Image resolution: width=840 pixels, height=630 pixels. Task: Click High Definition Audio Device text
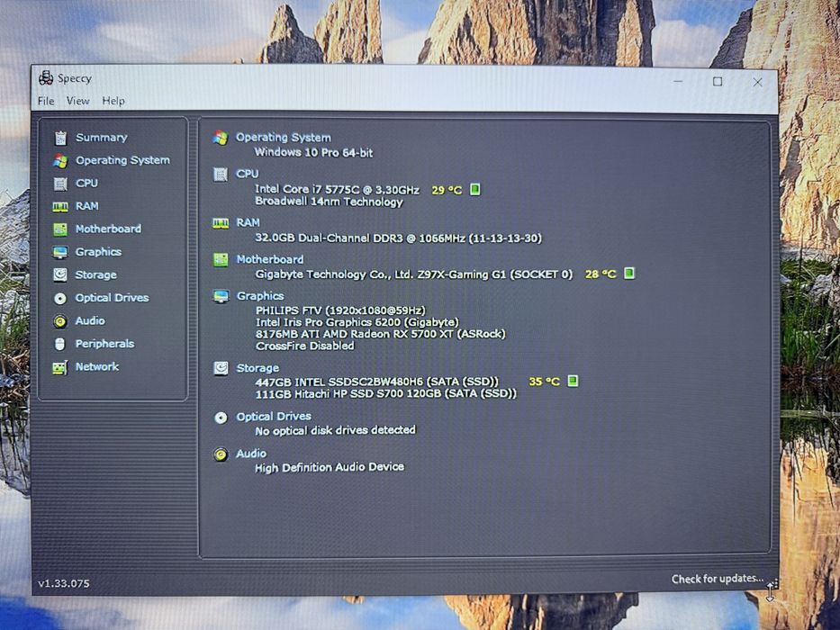pos(330,467)
